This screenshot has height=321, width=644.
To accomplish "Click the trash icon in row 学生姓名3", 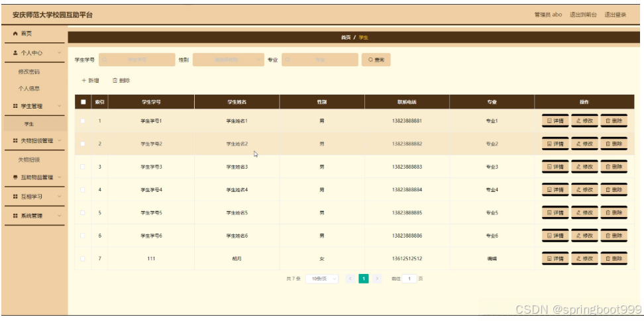I will (608, 167).
